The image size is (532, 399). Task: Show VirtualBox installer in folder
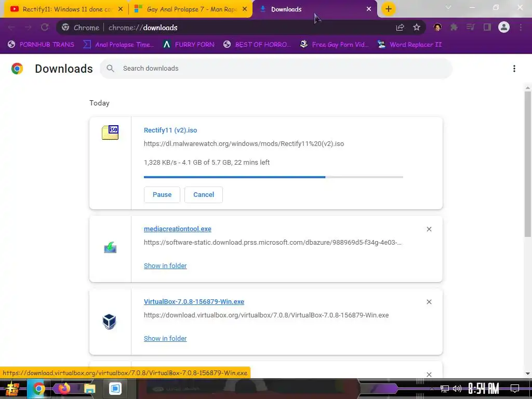tap(165, 339)
